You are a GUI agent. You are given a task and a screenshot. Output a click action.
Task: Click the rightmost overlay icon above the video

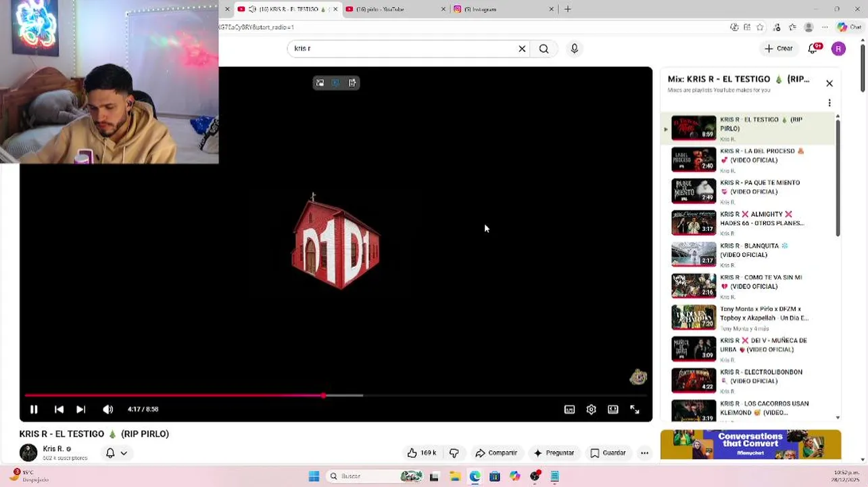[352, 83]
